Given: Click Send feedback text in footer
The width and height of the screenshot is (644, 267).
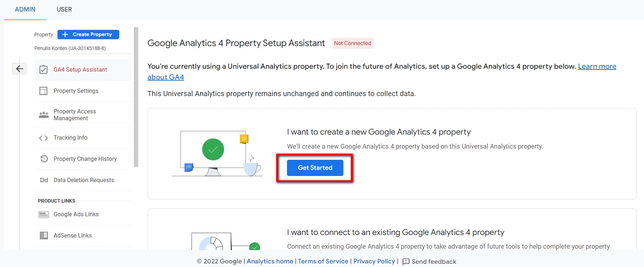Looking at the screenshot, I should click(x=434, y=262).
